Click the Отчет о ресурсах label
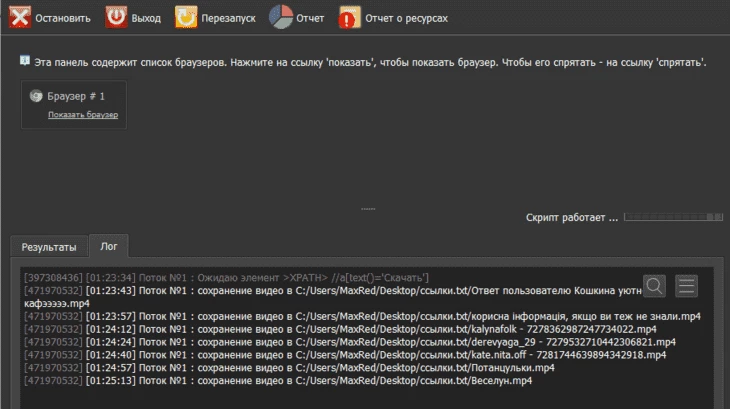Image resolution: width=730 pixels, height=409 pixels. (406, 19)
